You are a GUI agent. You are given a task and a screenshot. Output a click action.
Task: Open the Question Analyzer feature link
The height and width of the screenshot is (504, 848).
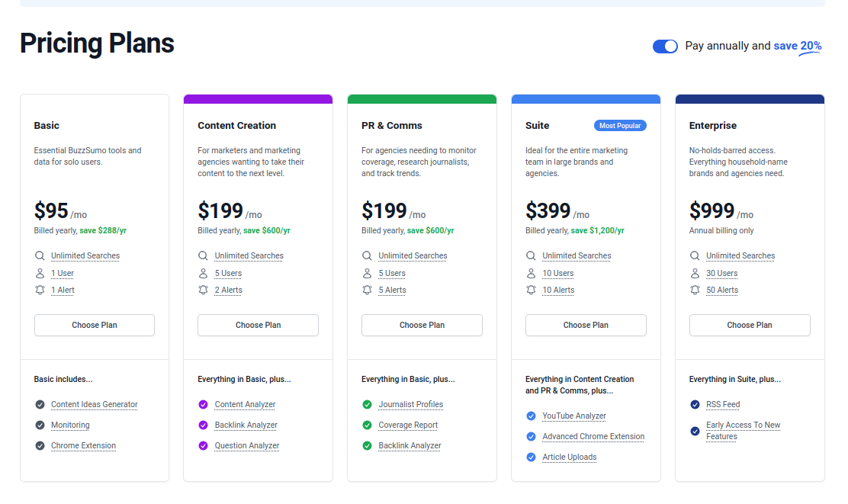tap(247, 445)
